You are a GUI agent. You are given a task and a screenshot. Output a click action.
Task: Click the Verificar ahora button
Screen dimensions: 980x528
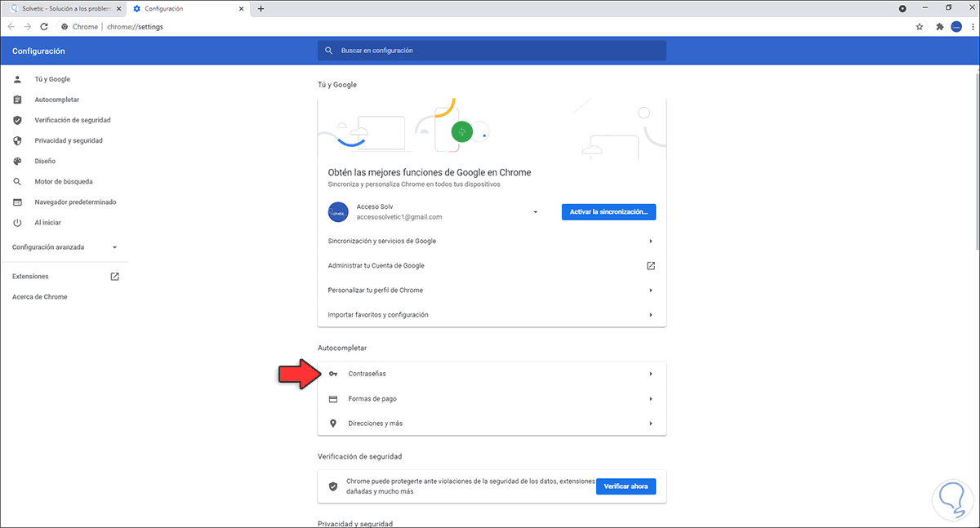[x=626, y=486]
